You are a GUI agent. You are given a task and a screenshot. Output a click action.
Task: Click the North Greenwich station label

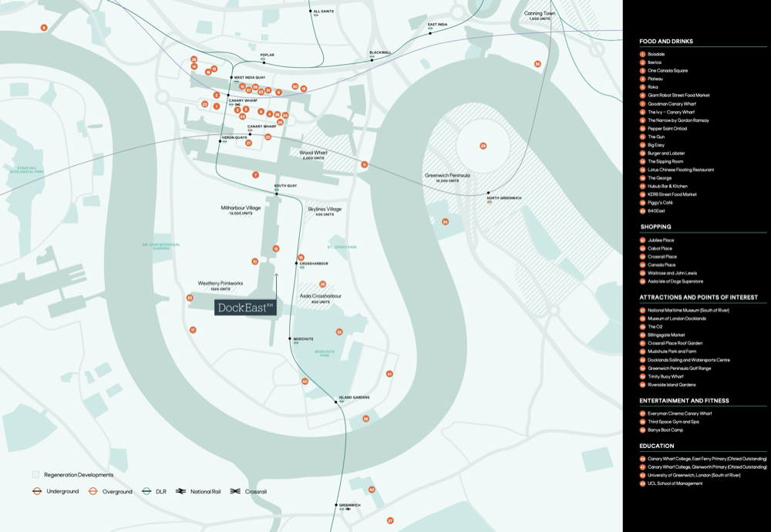504,198
